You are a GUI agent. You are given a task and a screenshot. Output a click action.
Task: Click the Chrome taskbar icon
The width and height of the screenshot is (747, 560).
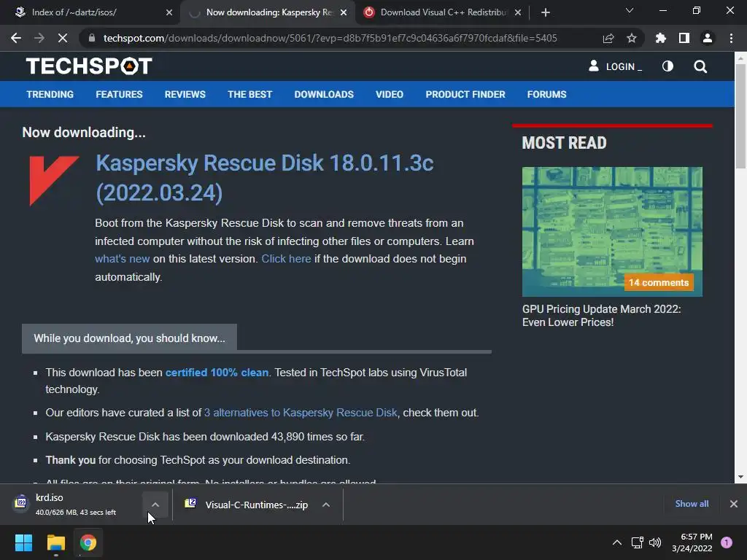coord(88,542)
